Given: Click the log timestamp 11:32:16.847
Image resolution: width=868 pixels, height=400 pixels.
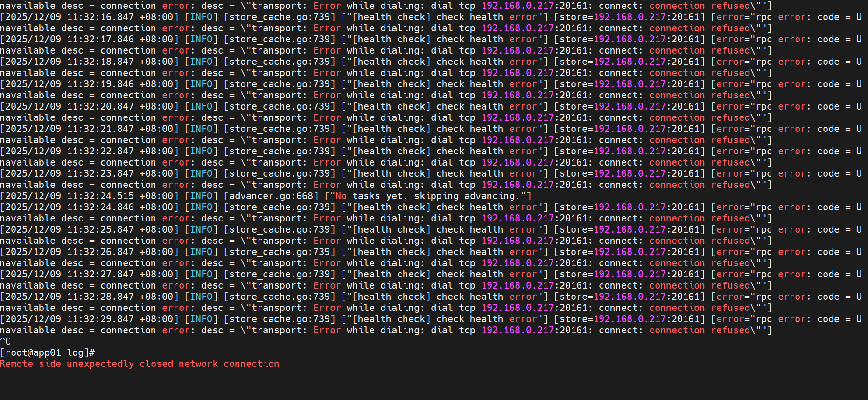Looking at the screenshot, I should (100, 17).
